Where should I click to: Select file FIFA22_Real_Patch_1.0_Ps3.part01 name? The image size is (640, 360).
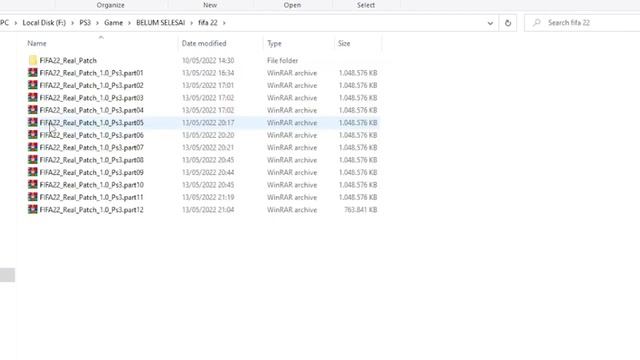(x=91, y=73)
